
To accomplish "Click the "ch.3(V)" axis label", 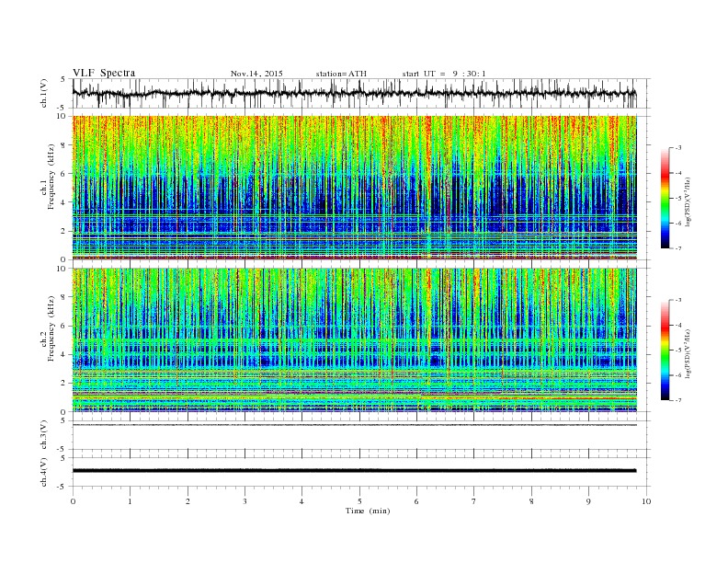I will point(44,435).
